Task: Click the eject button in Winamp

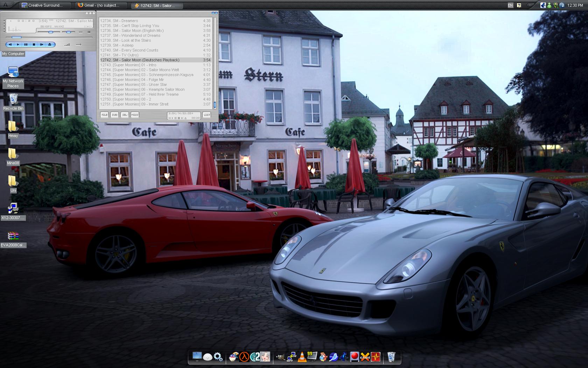Action: [x=50, y=45]
